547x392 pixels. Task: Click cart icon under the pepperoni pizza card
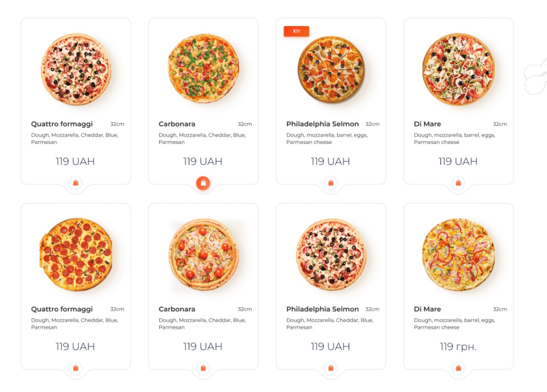pyautogui.click(x=76, y=368)
